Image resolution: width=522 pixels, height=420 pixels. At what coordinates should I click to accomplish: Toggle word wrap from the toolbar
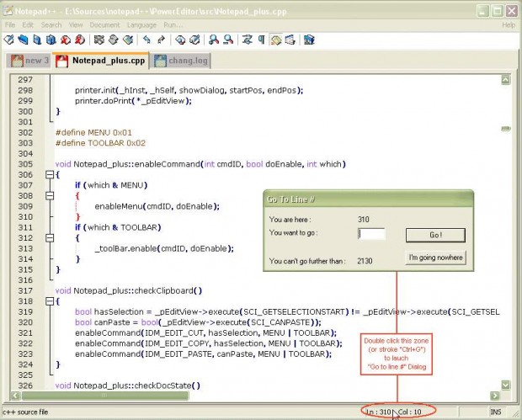coord(247,40)
